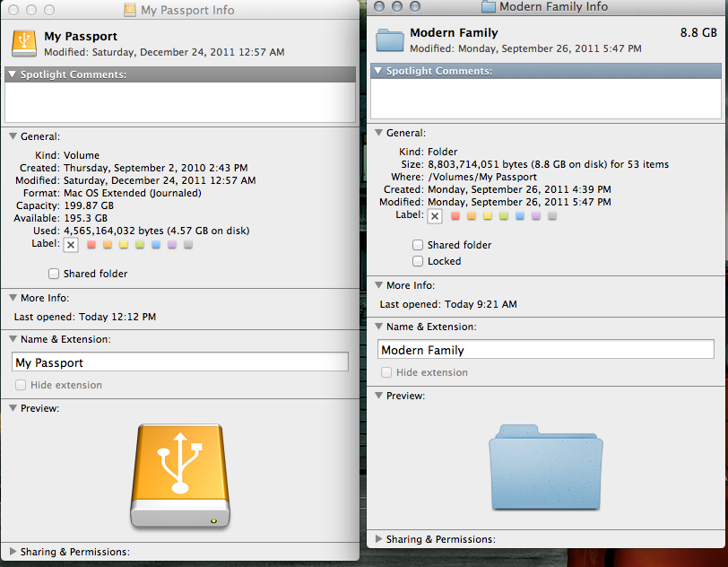
Task: Select gray label in My Passport Info
Action: click(x=188, y=244)
